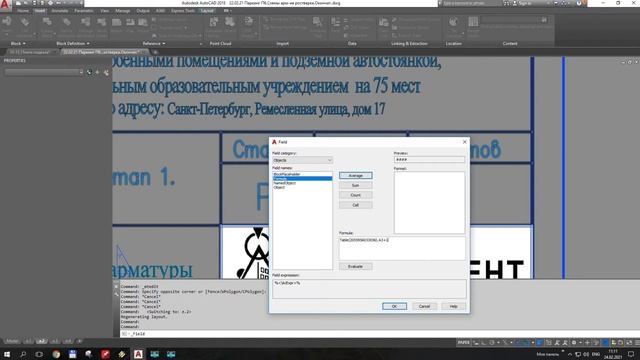Open Windows Start menu
This screenshot has height=360, width=640.
7,354
